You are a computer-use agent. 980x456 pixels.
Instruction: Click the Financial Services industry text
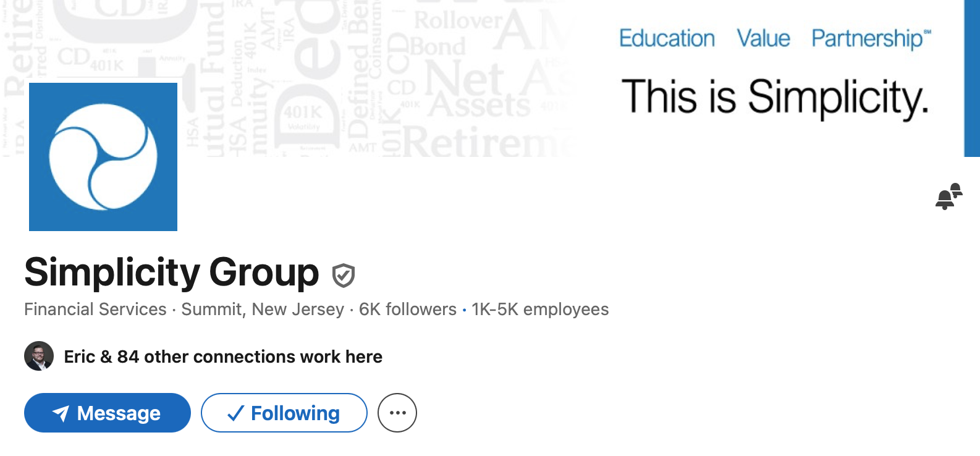95,309
